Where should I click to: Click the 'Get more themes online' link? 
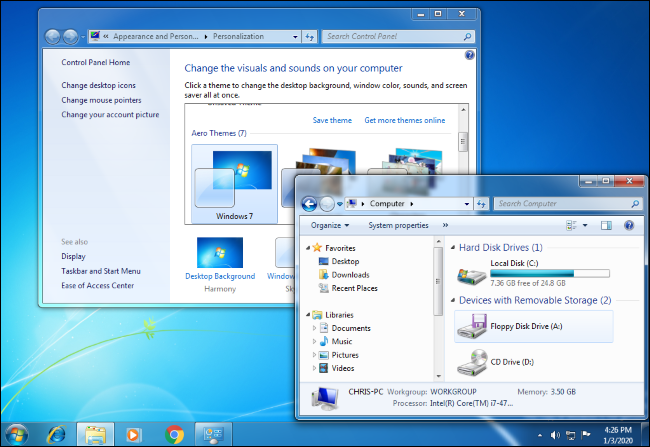tap(404, 120)
